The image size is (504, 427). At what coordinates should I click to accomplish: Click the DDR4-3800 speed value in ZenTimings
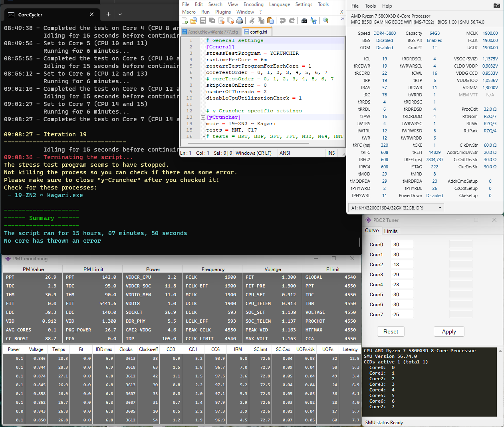tap(385, 34)
